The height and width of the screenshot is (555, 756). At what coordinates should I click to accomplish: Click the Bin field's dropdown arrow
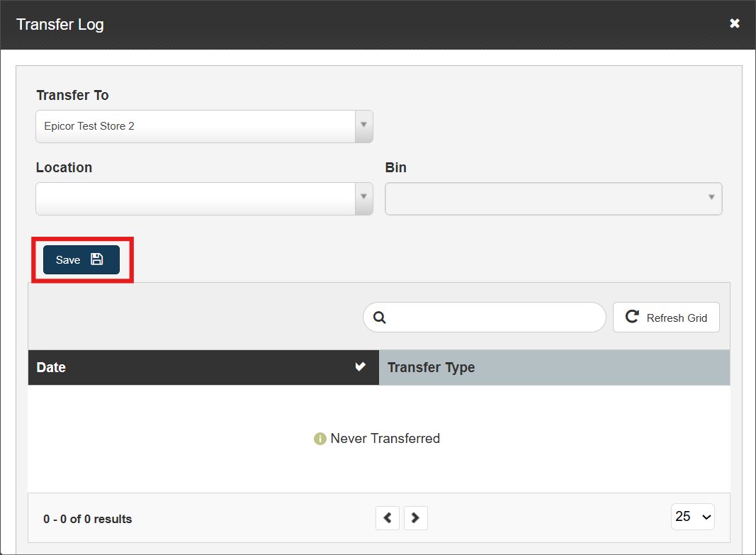click(x=711, y=198)
